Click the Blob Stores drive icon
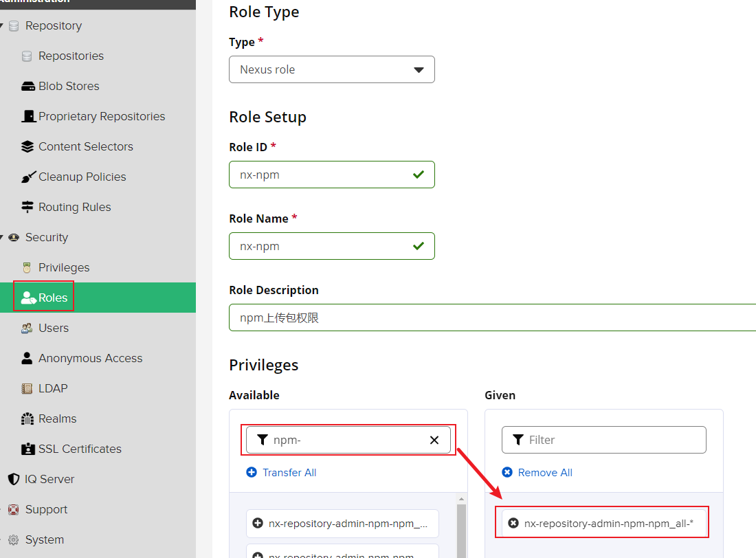 tap(28, 87)
